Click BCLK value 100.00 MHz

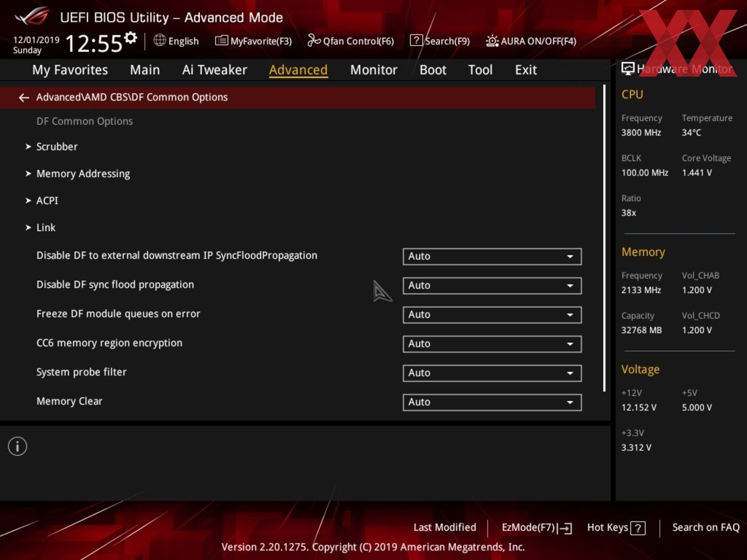[645, 173]
